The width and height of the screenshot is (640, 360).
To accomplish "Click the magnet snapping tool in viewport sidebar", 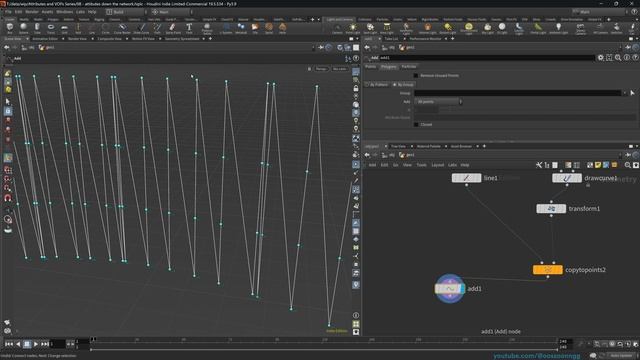I will [8, 198].
